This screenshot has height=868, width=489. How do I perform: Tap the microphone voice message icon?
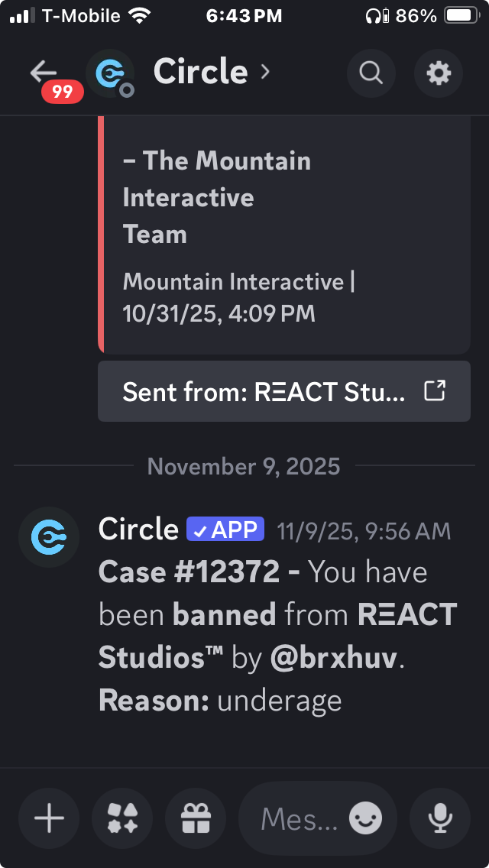440,819
